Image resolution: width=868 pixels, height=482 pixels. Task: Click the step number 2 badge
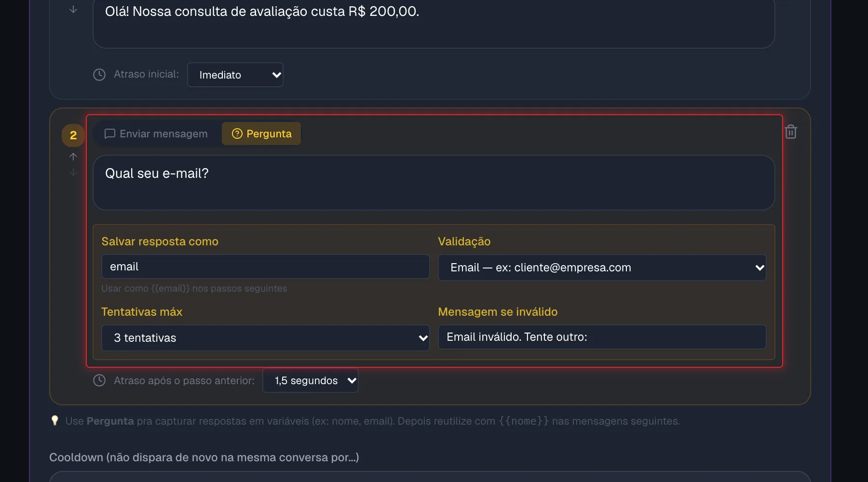pyautogui.click(x=73, y=135)
